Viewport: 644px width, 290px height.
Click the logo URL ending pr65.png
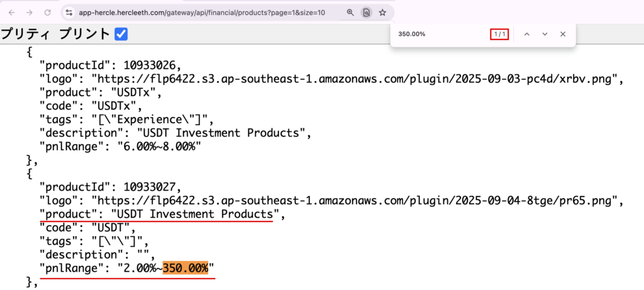(x=355, y=201)
